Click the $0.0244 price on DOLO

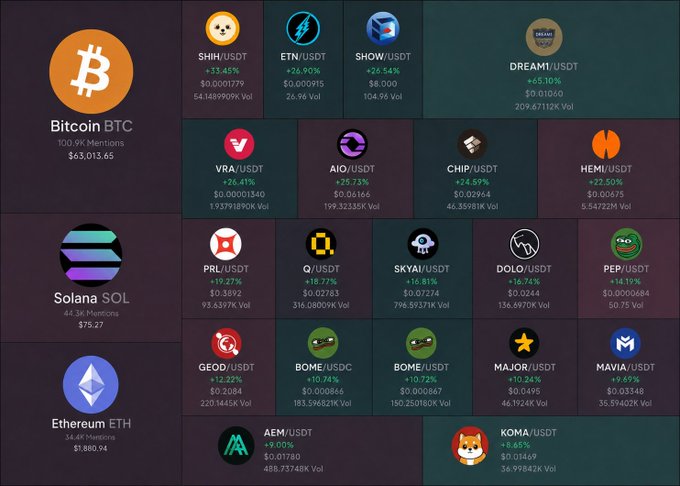point(524,294)
